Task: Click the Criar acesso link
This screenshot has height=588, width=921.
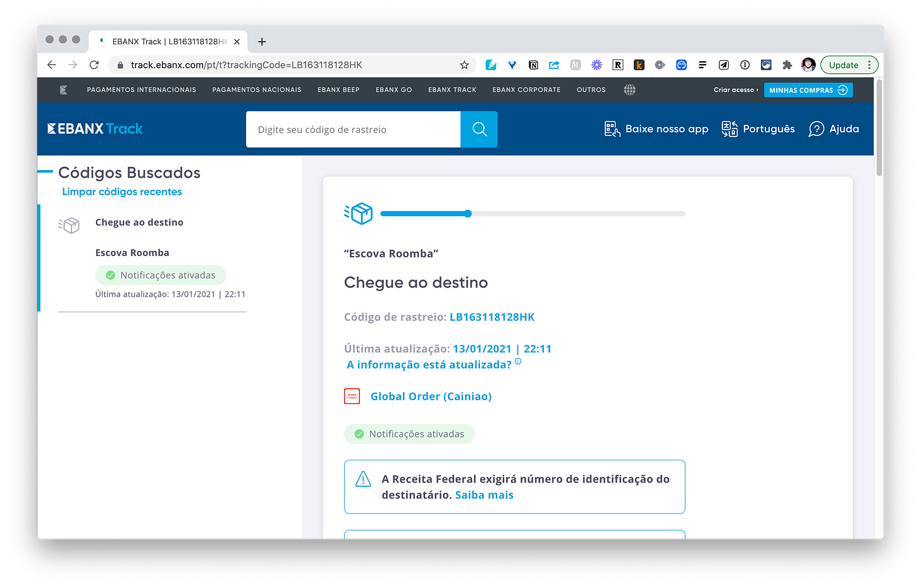Action: pyautogui.click(x=736, y=90)
